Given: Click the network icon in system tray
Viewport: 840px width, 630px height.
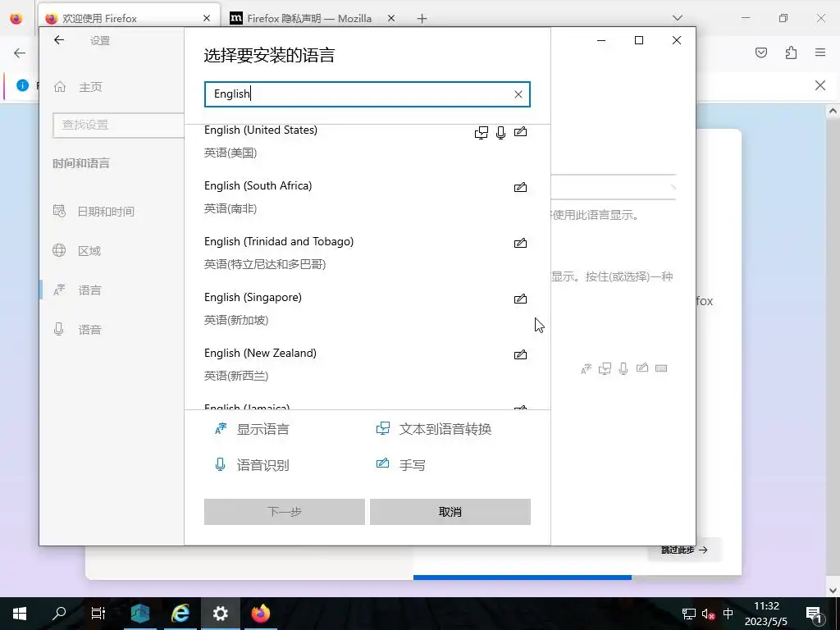Looking at the screenshot, I should (689, 614).
